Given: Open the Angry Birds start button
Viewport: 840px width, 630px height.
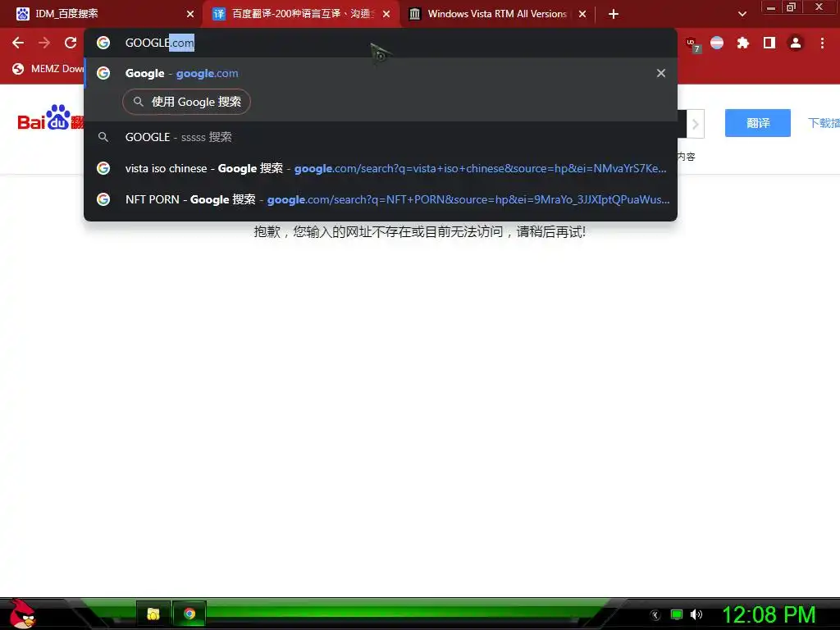Looking at the screenshot, I should (x=21, y=614).
